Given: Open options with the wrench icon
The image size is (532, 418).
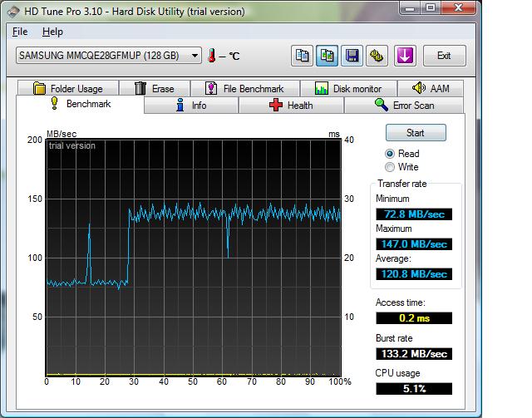Looking at the screenshot, I should point(377,56).
